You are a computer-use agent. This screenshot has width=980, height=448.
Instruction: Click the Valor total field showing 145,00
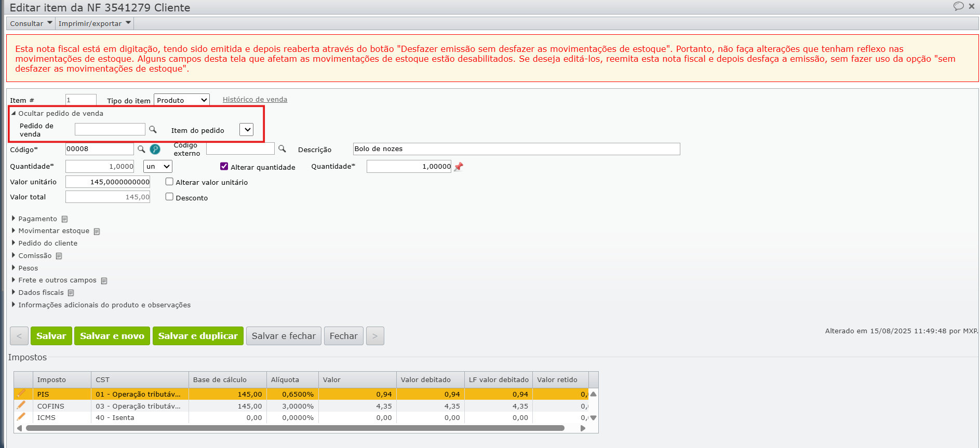108,197
